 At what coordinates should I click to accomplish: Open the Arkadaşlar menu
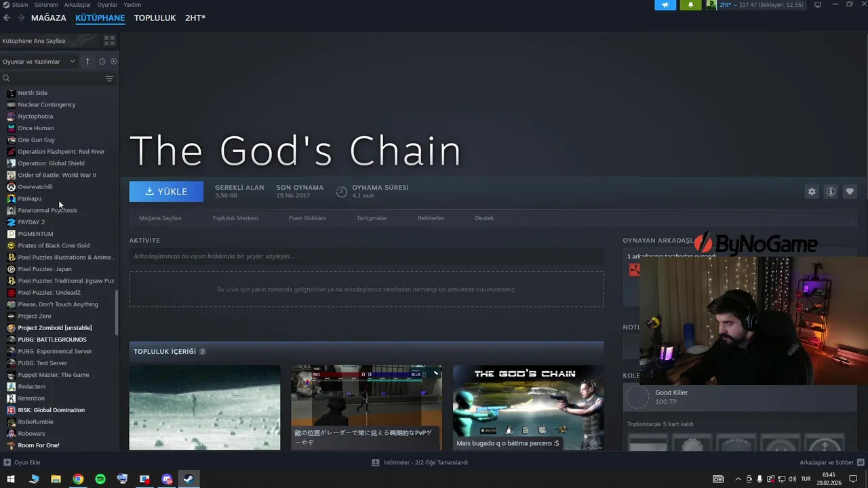point(77,5)
